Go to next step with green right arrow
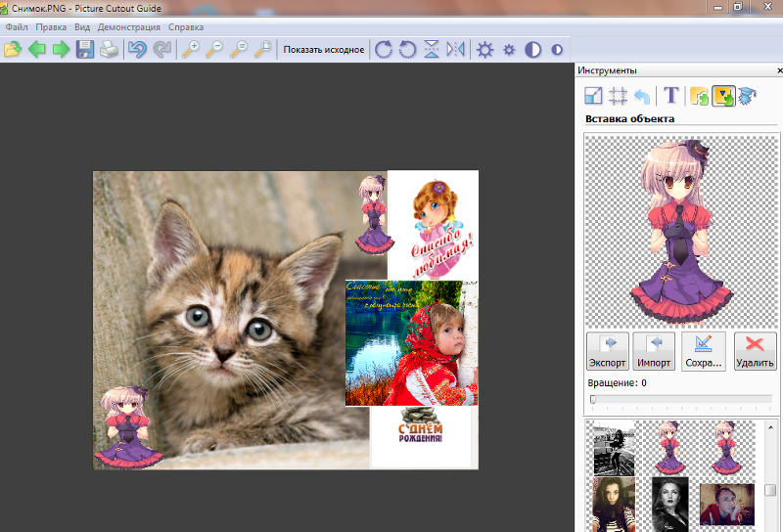Screen dimensions: 783x532 click(61, 50)
